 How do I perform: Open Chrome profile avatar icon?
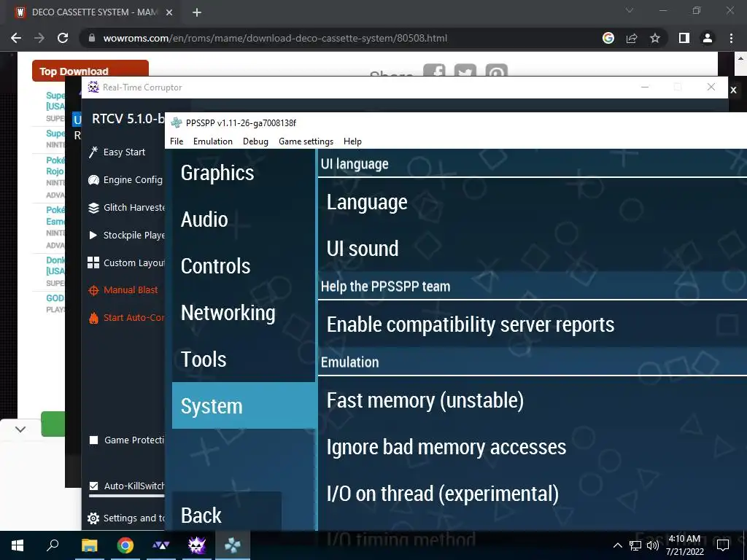coord(708,38)
